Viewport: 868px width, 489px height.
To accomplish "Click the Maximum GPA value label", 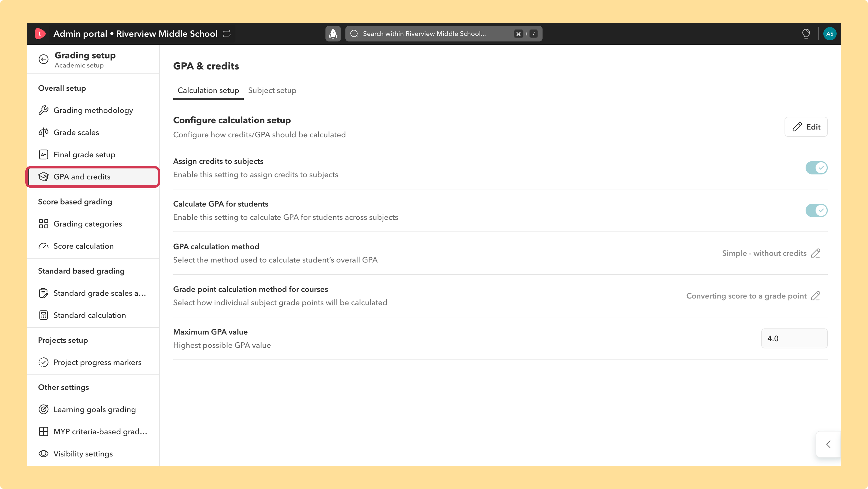I will (x=210, y=332).
